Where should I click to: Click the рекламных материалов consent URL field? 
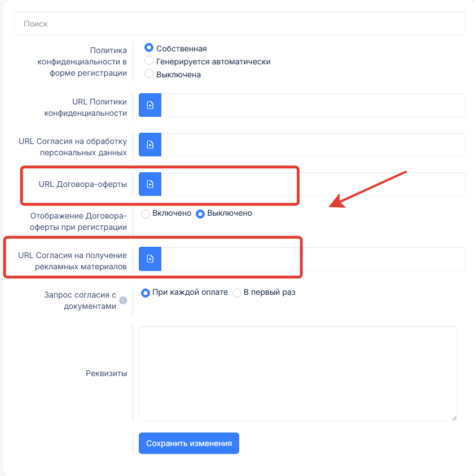point(313,259)
